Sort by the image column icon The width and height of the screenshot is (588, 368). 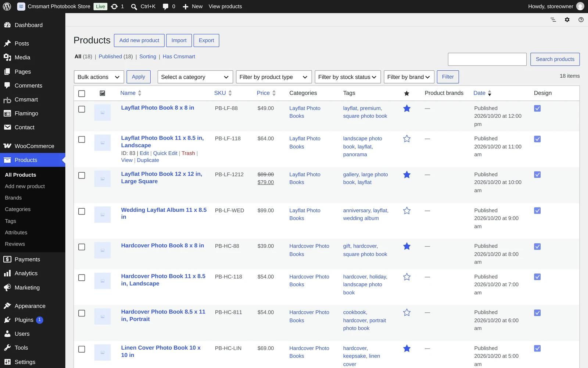pyautogui.click(x=103, y=93)
